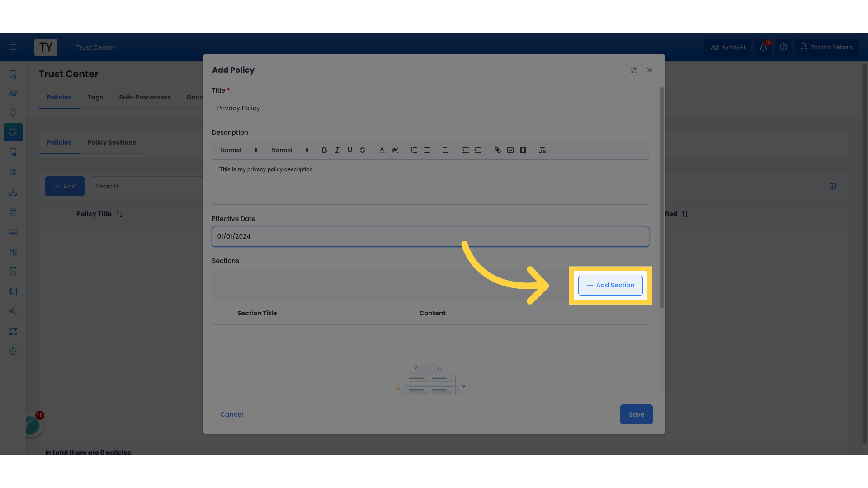Switch to the Sub-Processors tab

coord(145,97)
